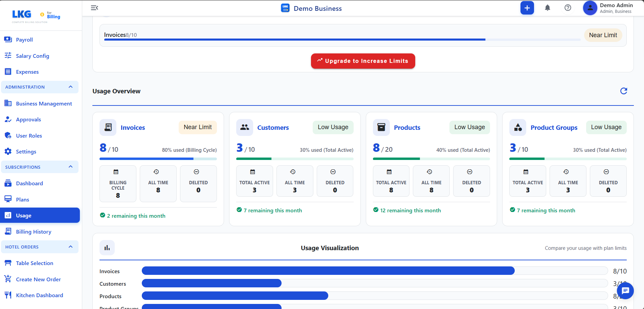Image resolution: width=644 pixels, height=309 pixels.
Task: Collapse the sidebar with the hamburger menu icon
Action: click(94, 8)
